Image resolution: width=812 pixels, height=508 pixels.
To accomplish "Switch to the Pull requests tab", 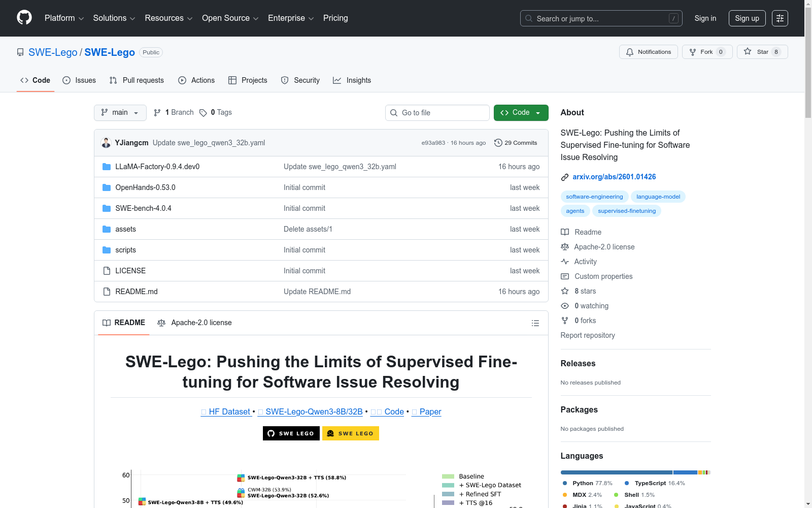I will (137, 80).
